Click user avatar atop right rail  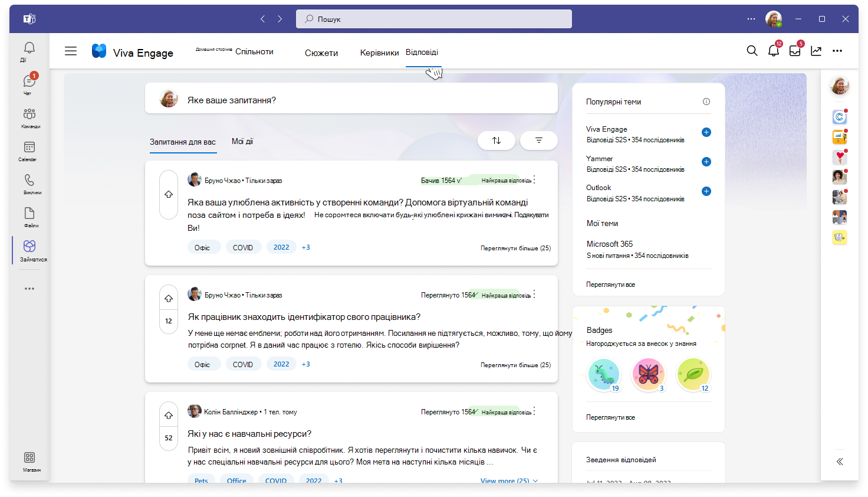click(x=840, y=86)
